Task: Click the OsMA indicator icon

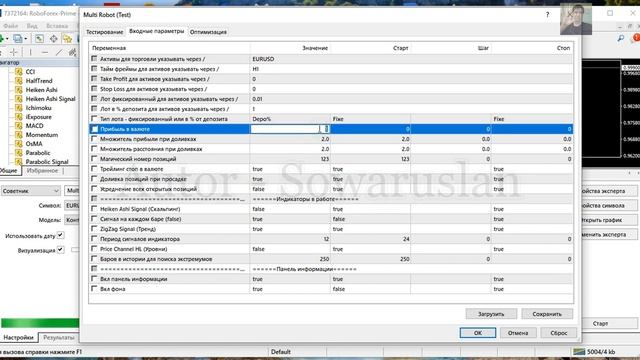Action: point(18,144)
